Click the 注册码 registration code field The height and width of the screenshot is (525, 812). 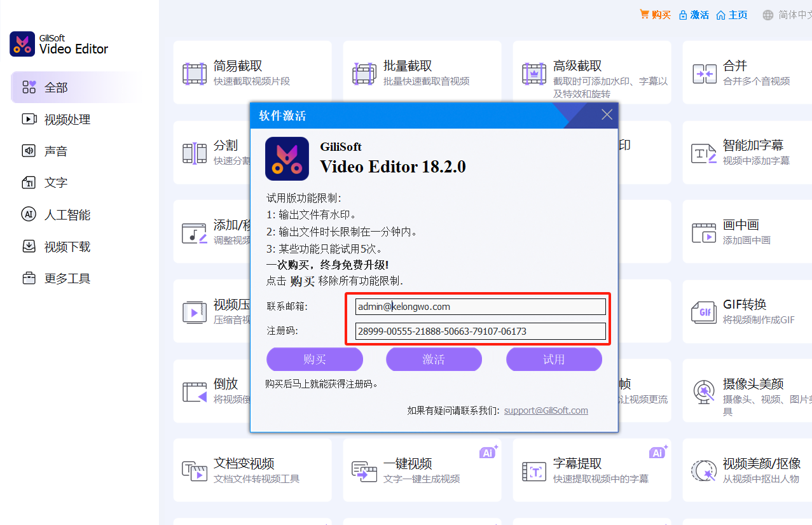481,331
